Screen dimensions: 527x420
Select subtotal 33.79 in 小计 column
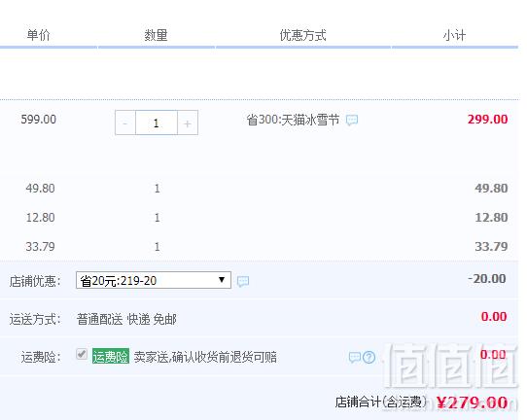point(491,247)
